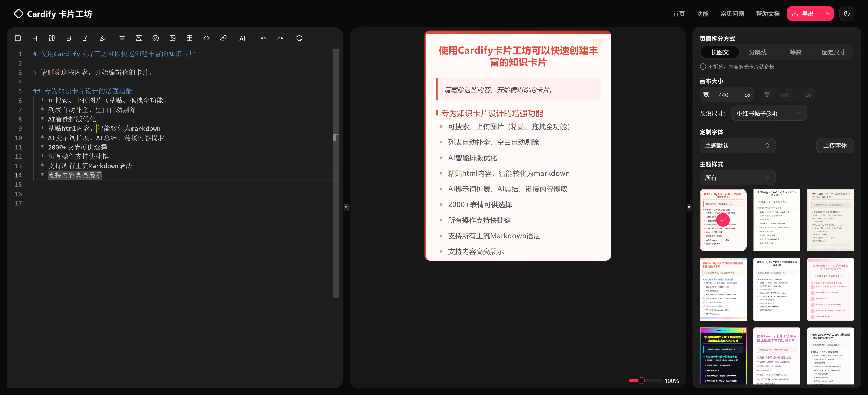Open export options dropdown arrow
The width and height of the screenshot is (868, 395).
[x=828, y=14]
